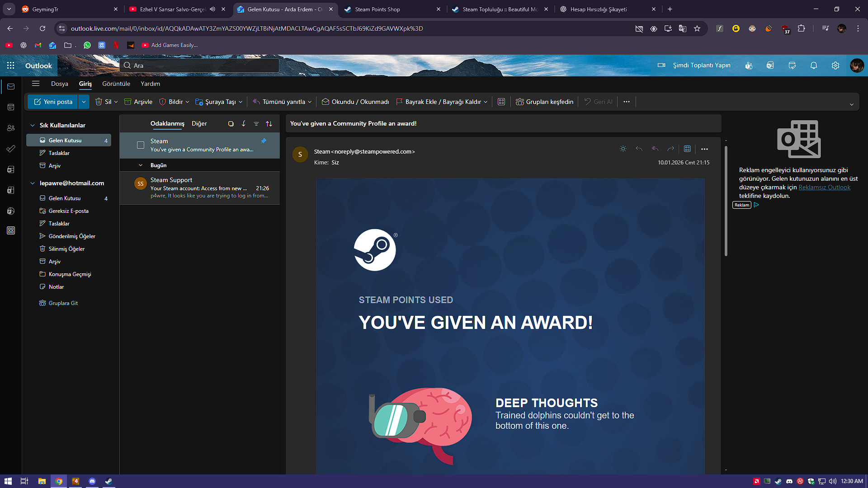Click the select-mode icon in message list header
This screenshot has width=868, height=488.
[231, 124]
